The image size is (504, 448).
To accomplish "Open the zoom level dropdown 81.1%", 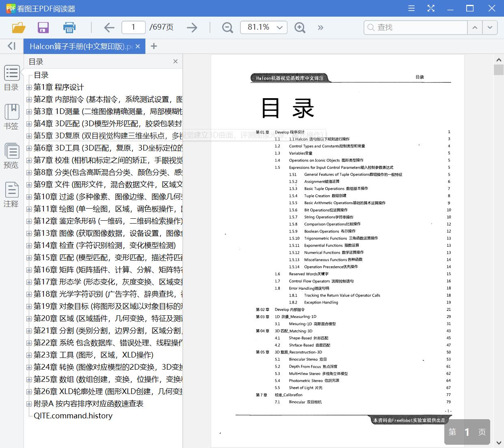I will [264, 27].
